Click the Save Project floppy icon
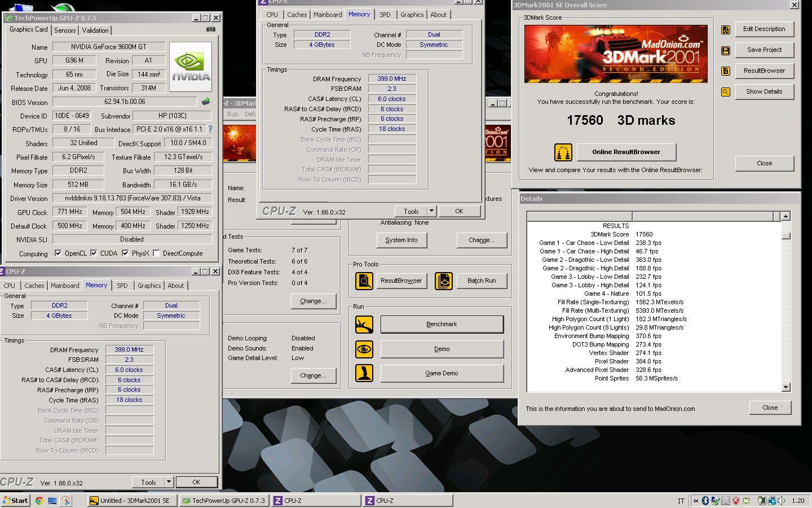812x508 pixels. [x=726, y=50]
